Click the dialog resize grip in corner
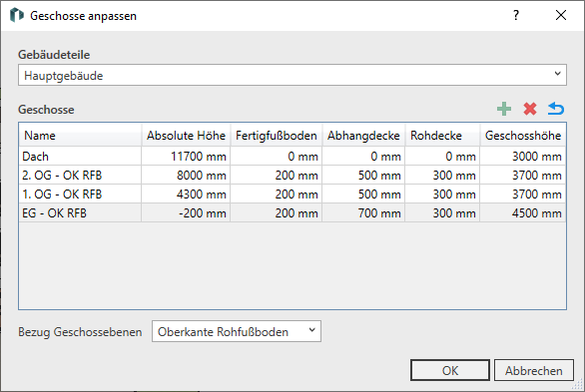The width and height of the screenshot is (585, 392). 578,385
